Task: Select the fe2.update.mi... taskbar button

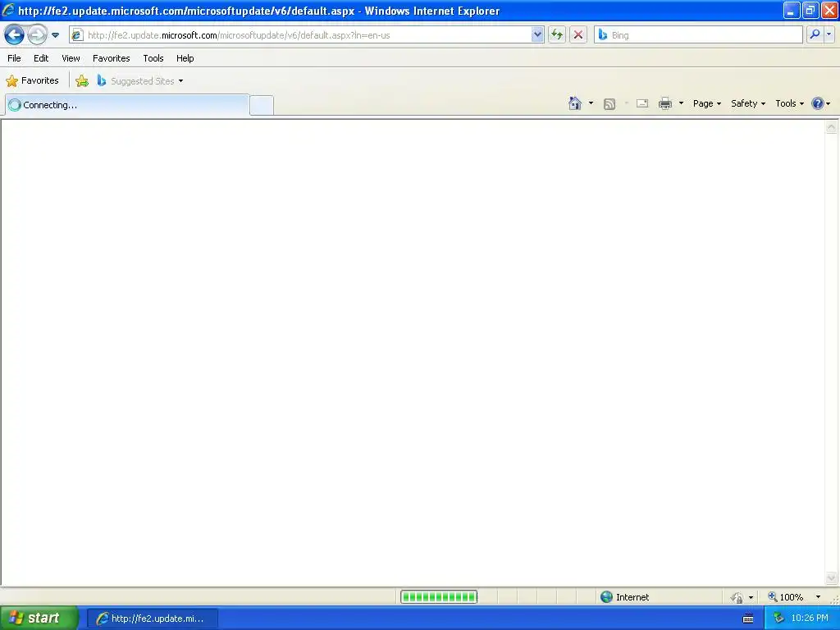Action: coord(153,619)
